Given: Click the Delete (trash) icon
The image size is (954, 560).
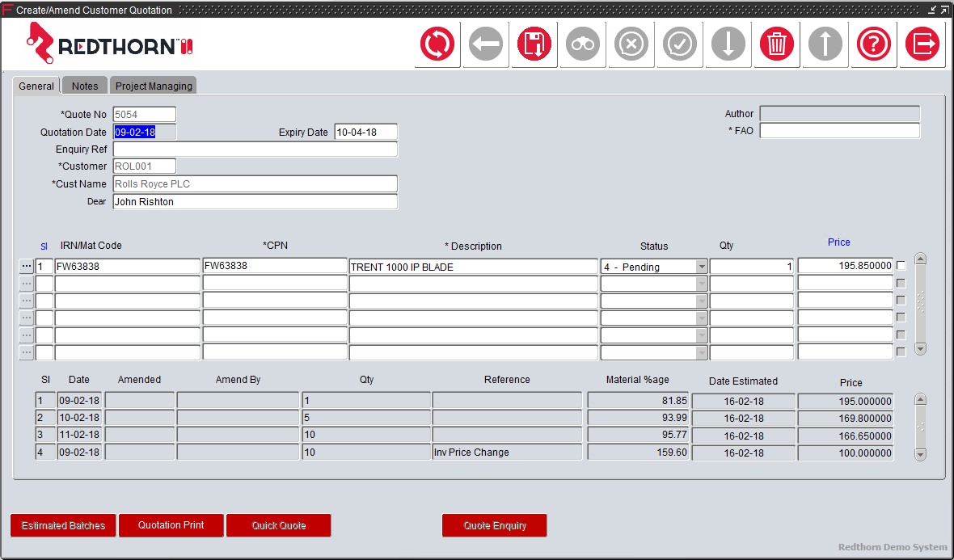Looking at the screenshot, I should click(776, 44).
